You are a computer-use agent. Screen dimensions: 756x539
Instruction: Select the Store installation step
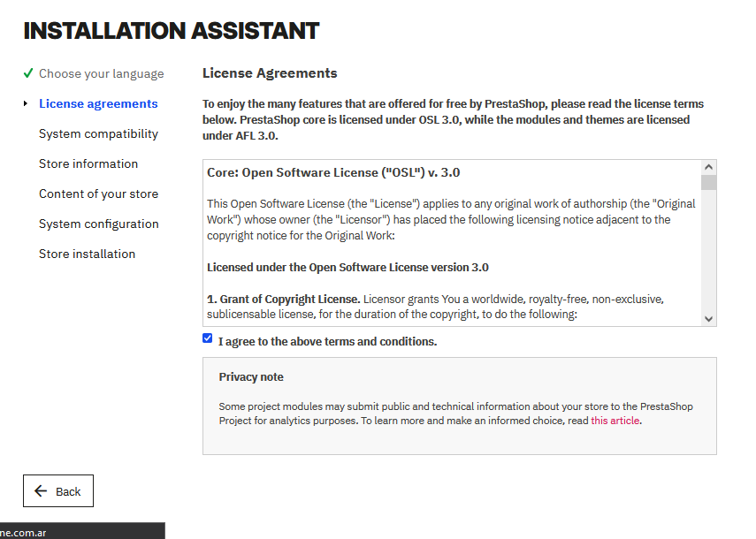(x=87, y=254)
